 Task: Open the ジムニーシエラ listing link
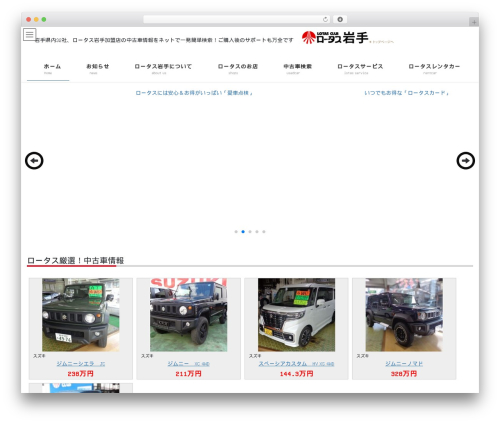coord(80,364)
